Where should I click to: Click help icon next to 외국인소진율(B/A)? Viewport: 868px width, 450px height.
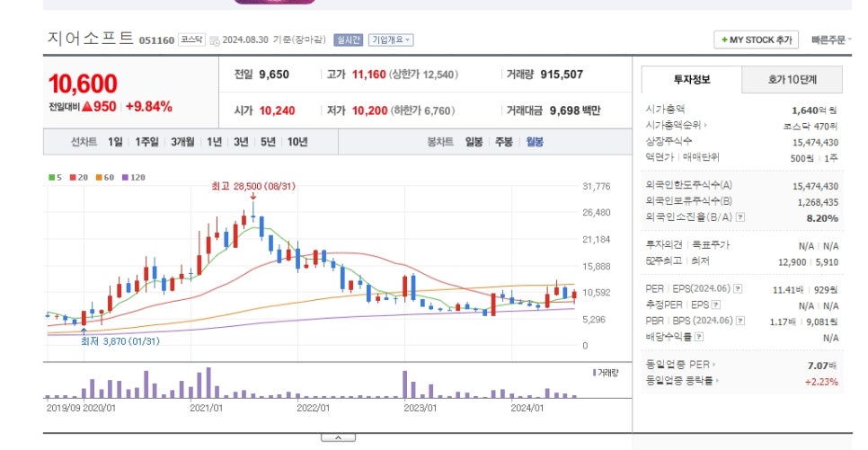740,217
